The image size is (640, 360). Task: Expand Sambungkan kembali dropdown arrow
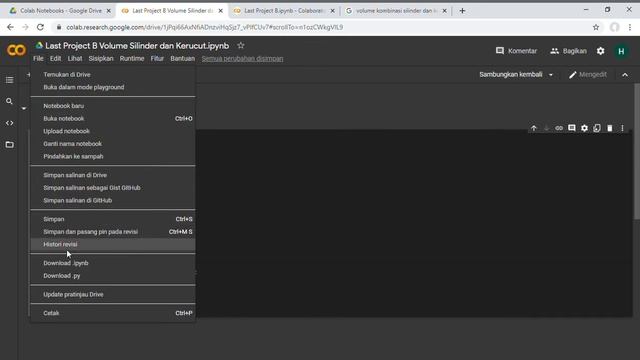[x=551, y=75]
